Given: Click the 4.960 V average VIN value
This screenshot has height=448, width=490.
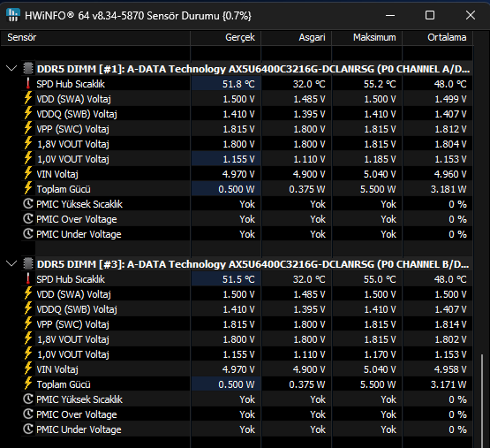Looking at the screenshot, I should tap(450, 174).
